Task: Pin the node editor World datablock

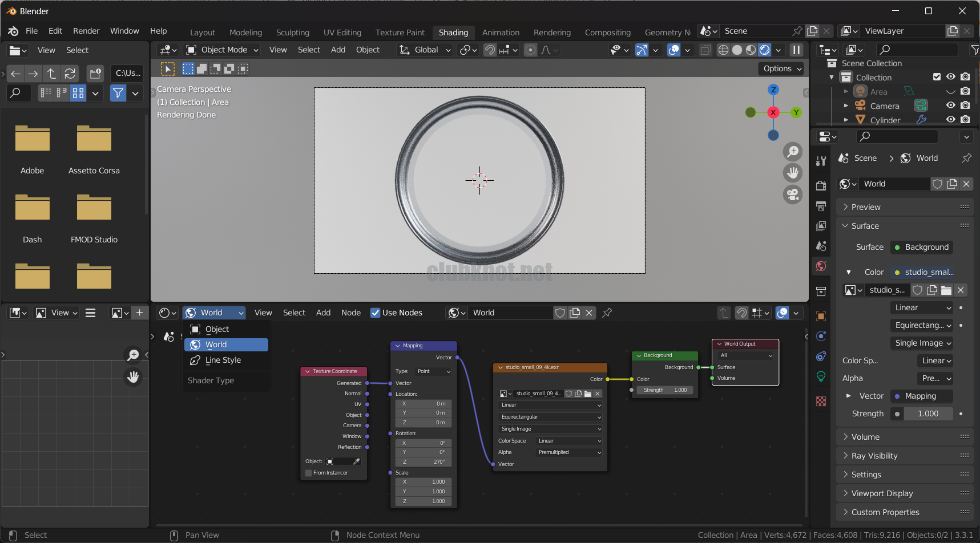Action: [607, 313]
